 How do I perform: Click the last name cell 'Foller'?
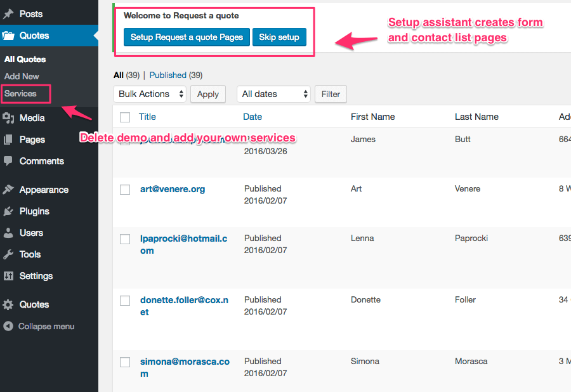465,299
